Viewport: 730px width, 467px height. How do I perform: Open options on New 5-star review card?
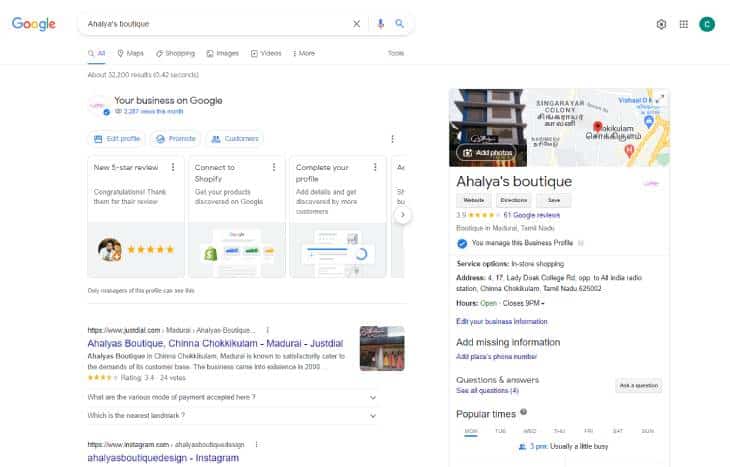pyautogui.click(x=173, y=167)
